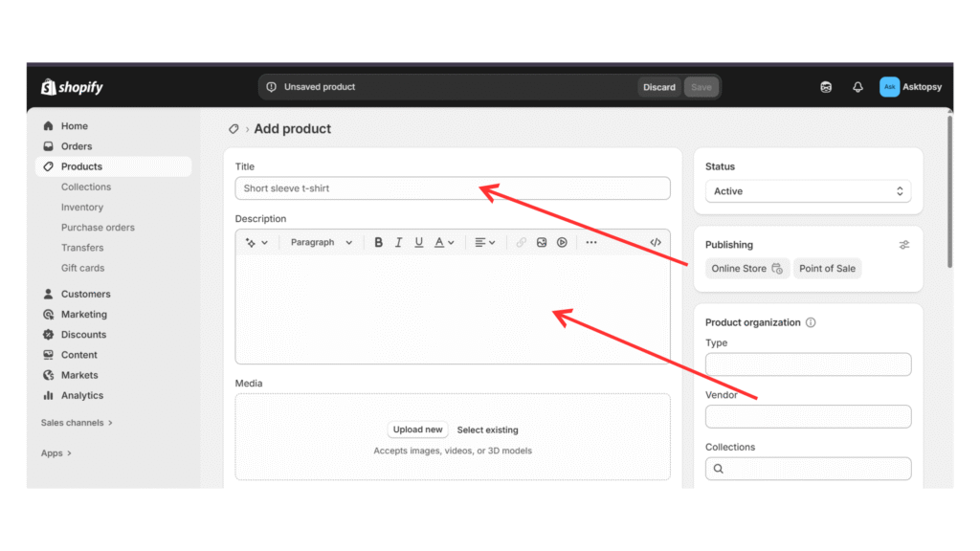Expand the text alignment dropdown
The height and width of the screenshot is (551, 980).
click(x=485, y=243)
